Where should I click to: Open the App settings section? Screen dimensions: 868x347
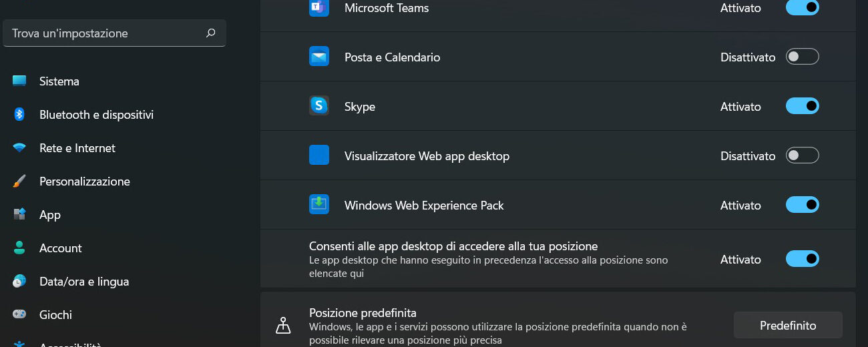[x=50, y=215]
